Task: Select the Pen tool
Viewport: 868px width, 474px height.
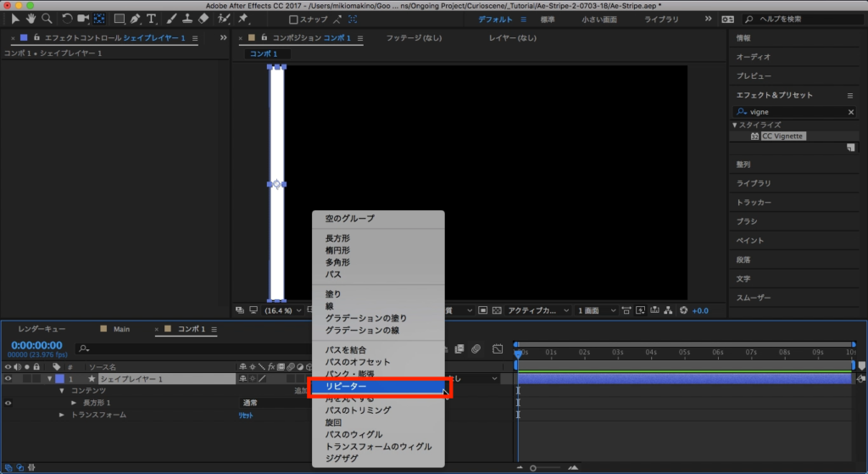Action: [136, 18]
